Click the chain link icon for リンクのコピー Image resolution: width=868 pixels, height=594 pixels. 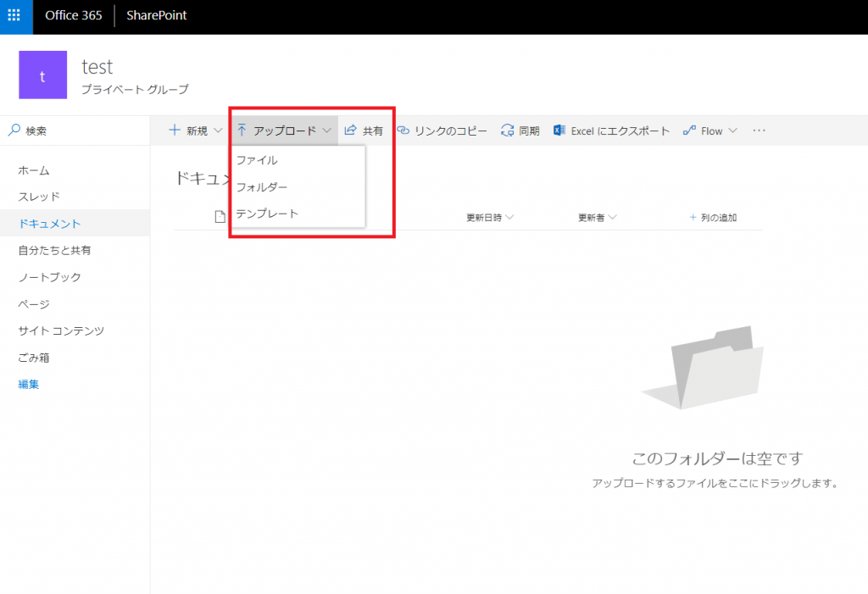pyautogui.click(x=403, y=130)
